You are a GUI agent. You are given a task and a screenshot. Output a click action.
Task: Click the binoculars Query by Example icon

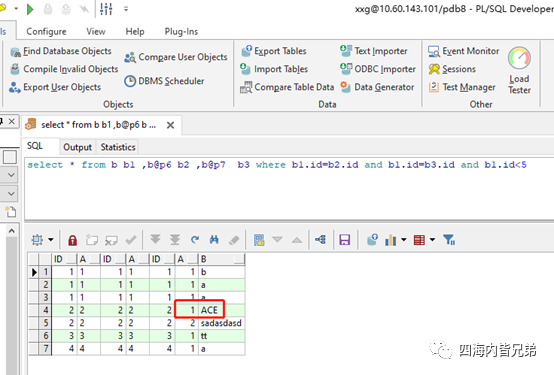click(x=214, y=240)
